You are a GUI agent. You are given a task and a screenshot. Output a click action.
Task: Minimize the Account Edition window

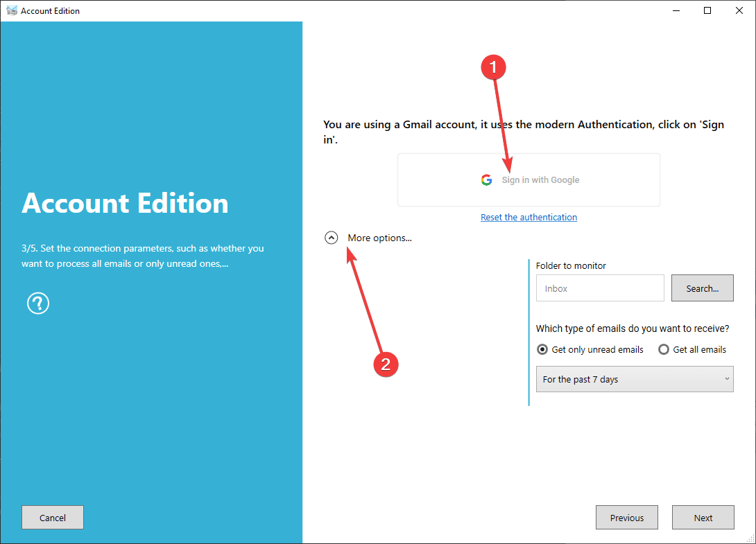676,10
